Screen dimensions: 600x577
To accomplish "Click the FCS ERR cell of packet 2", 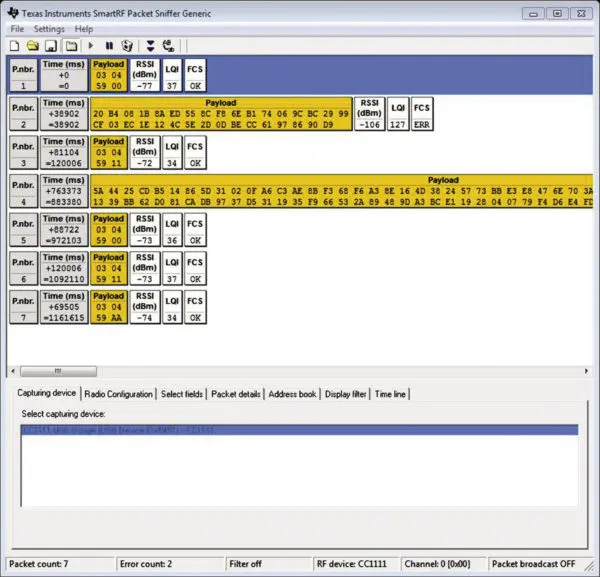I will (x=422, y=114).
